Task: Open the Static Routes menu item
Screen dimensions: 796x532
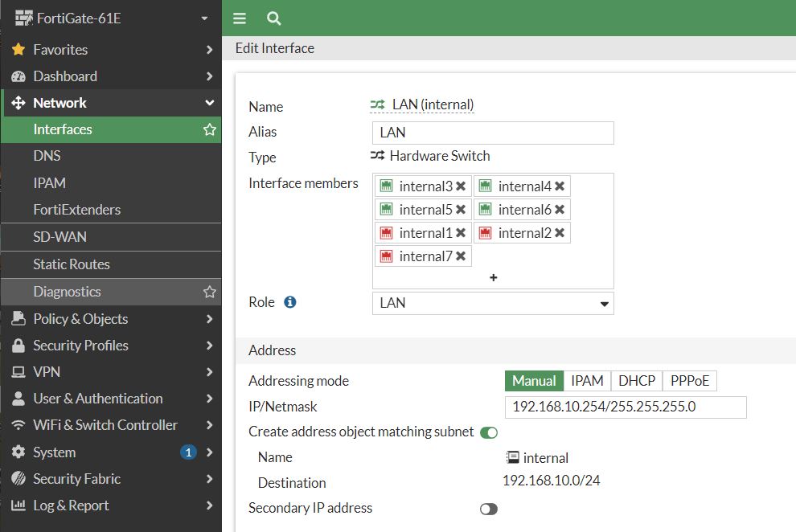Action: [111, 264]
